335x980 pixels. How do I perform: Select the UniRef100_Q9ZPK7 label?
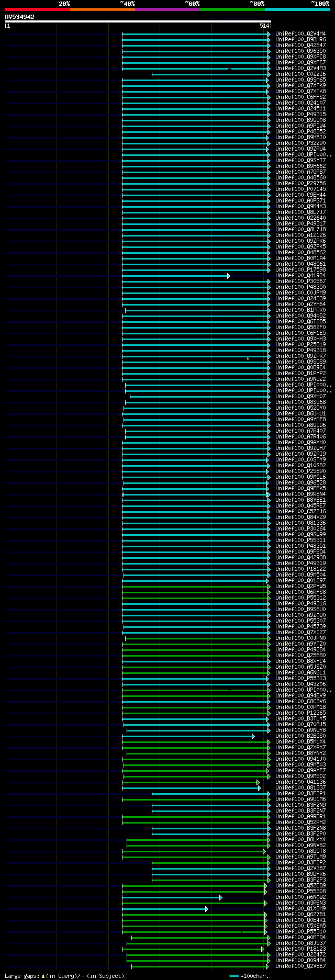[x=300, y=356]
